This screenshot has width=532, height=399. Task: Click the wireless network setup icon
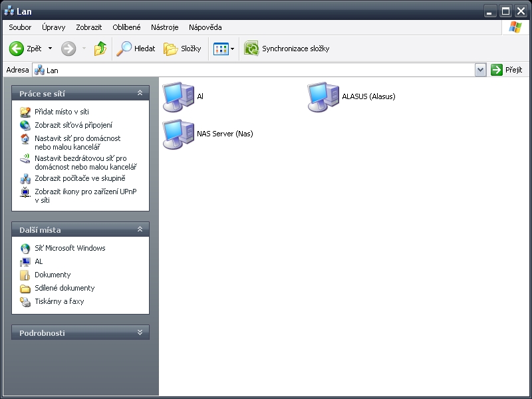pos(25,158)
